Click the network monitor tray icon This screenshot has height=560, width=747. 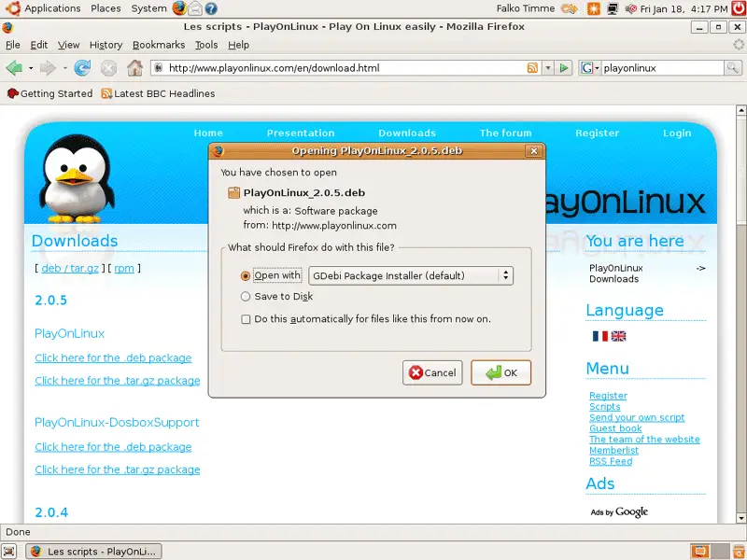613,8
